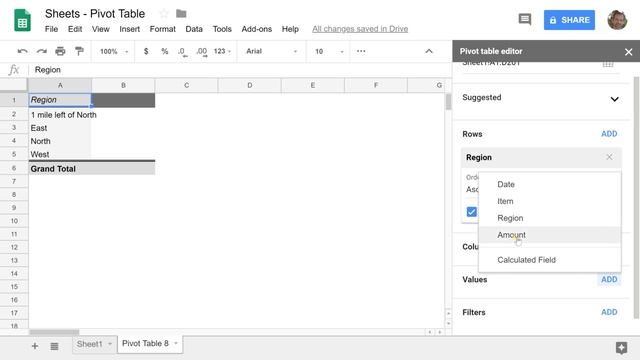Image resolution: width=640 pixels, height=360 pixels.
Task: Open the Insert menu
Action: tap(129, 29)
